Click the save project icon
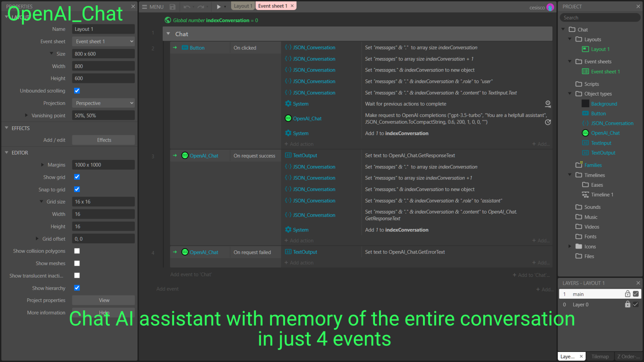The width and height of the screenshot is (644, 362). point(172,6)
